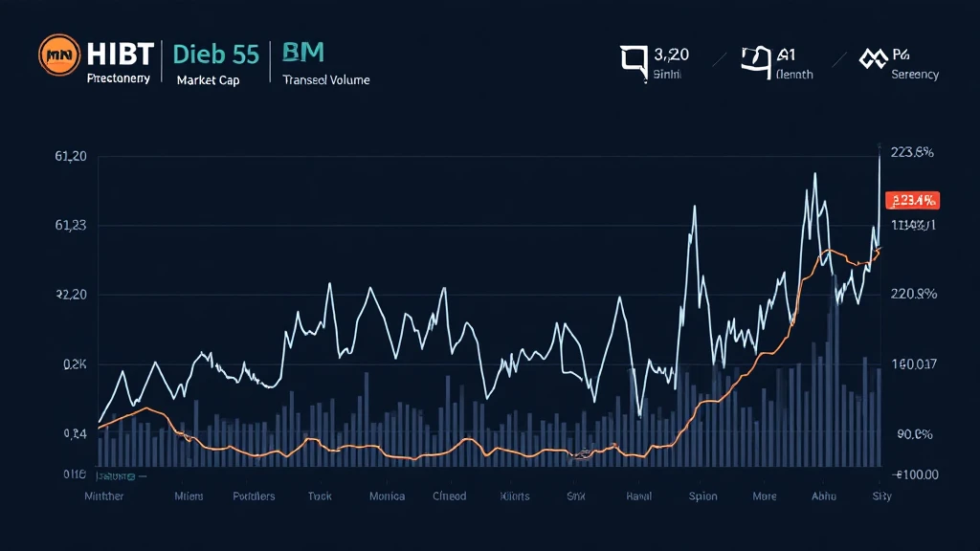The width and height of the screenshot is (980, 551).
Task: Click the 61,20 left axis value
Action: 72,156
